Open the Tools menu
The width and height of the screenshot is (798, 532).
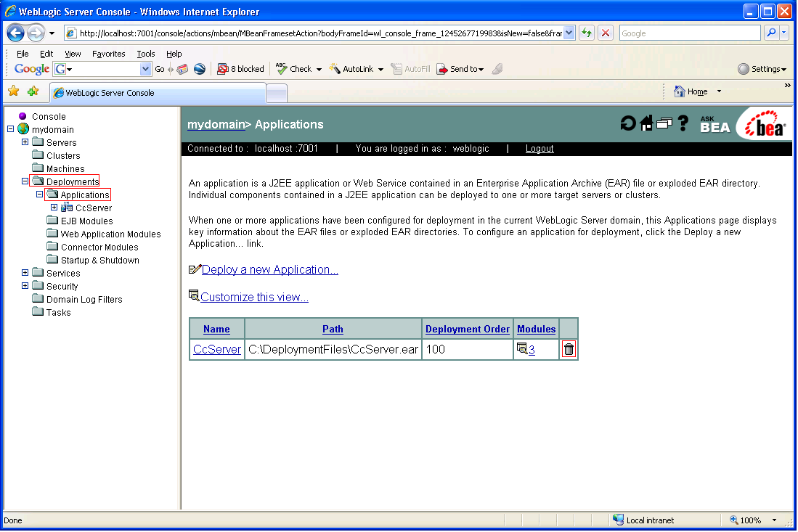pos(145,54)
